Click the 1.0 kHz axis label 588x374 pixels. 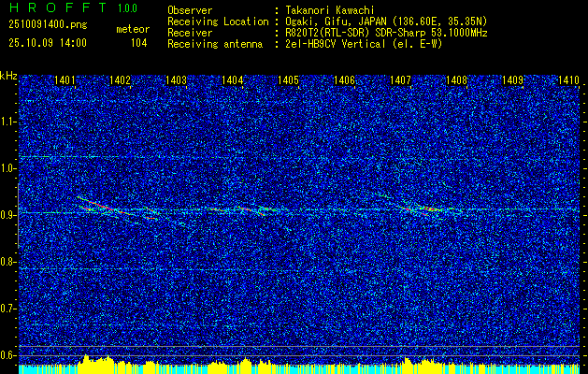pos(7,169)
